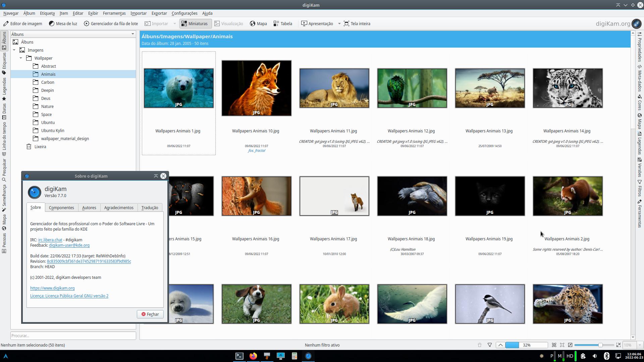The image size is (644, 362).
Task: Open the Ferramentas menu
Action: 114,13
